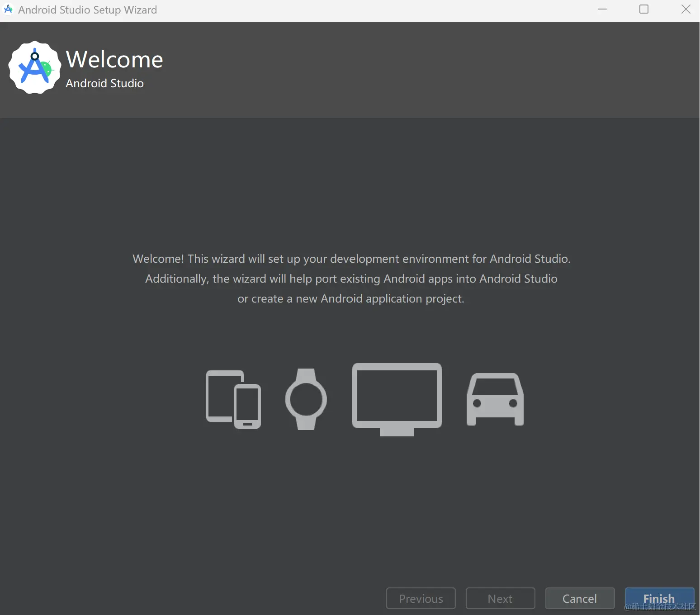Click the line starting 'Additionally, the wizard will help'
The width and height of the screenshot is (700, 615).
coord(351,279)
